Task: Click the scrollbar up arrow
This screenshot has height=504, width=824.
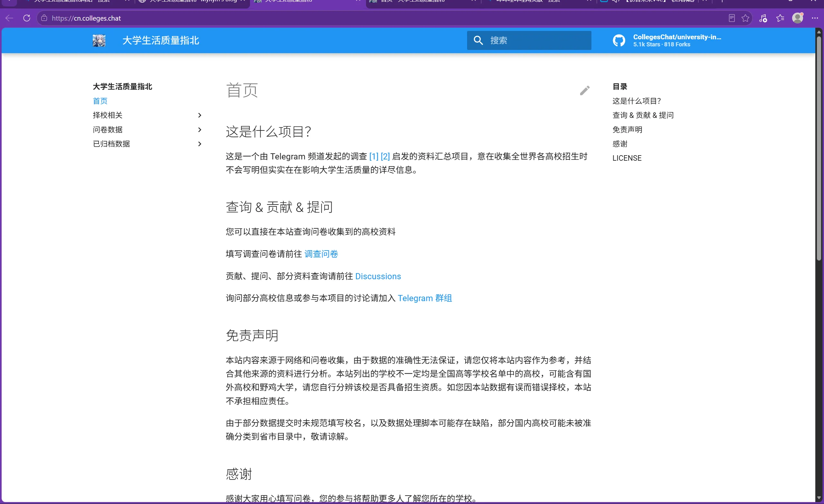Action: 819,32
